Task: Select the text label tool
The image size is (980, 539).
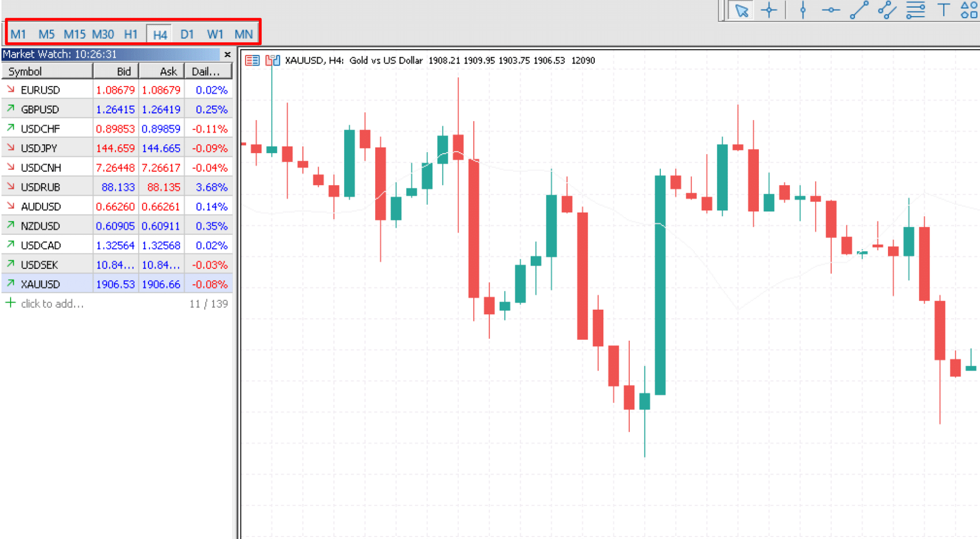Action: coord(943,10)
